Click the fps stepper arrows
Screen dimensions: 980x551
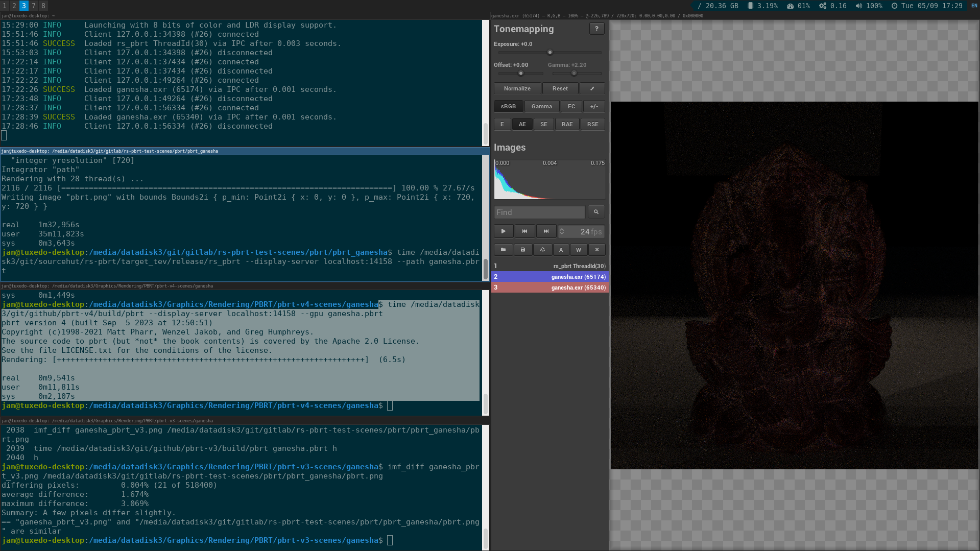coord(562,232)
